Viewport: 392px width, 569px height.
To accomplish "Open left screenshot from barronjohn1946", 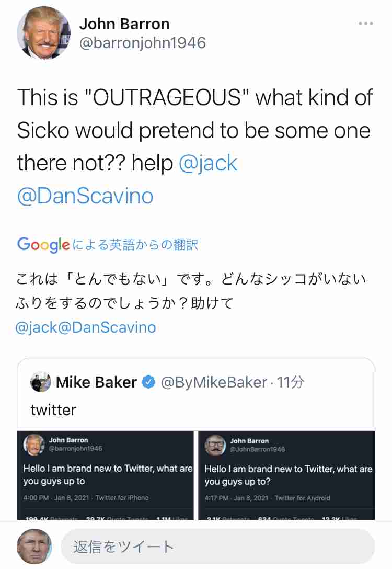I will pos(105,475).
